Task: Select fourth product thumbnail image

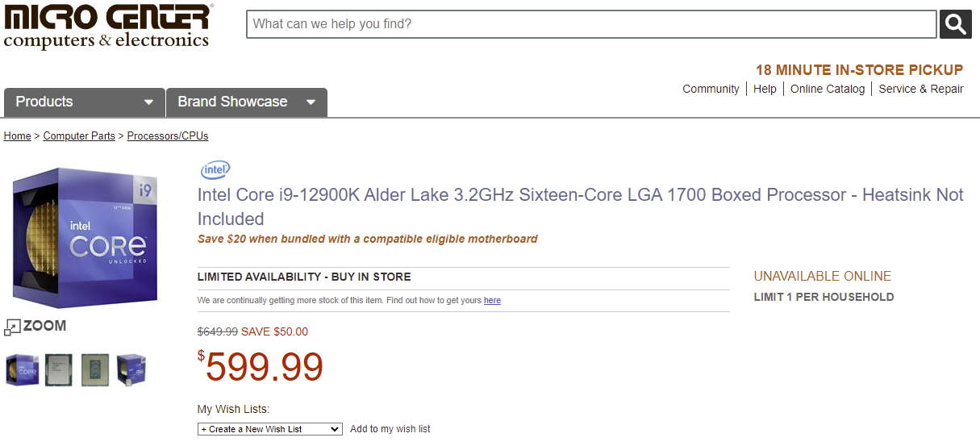Action: [x=131, y=369]
